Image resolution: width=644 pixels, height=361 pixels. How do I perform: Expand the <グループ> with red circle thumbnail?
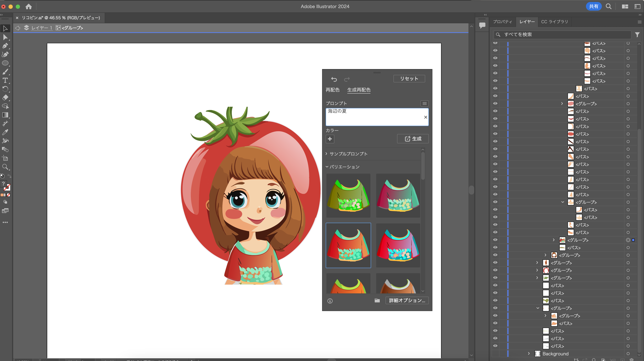(x=537, y=270)
